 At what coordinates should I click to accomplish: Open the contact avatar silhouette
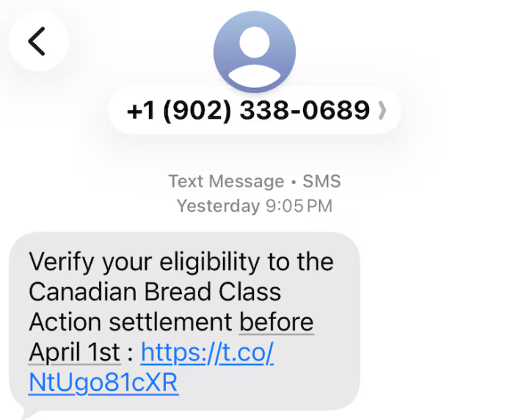point(254,51)
